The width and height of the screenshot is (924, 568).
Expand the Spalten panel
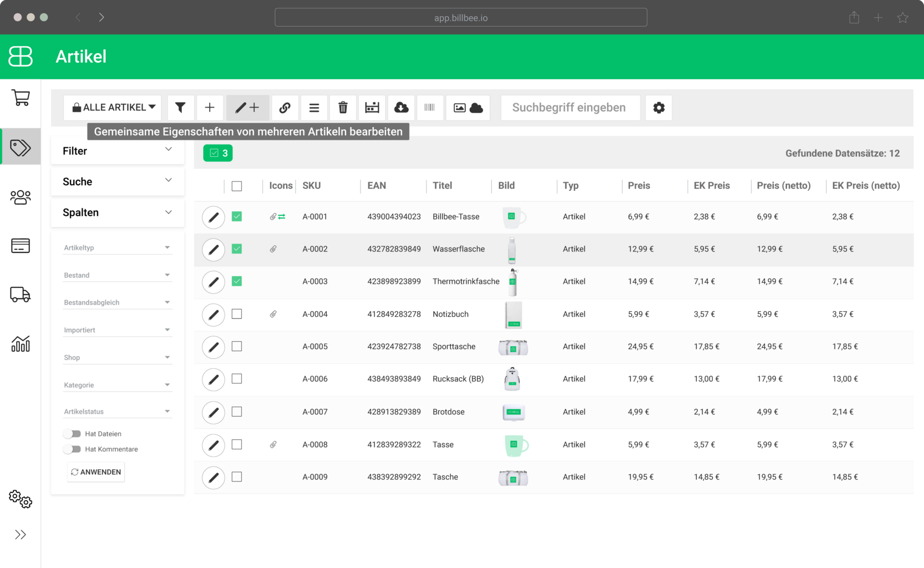(117, 212)
